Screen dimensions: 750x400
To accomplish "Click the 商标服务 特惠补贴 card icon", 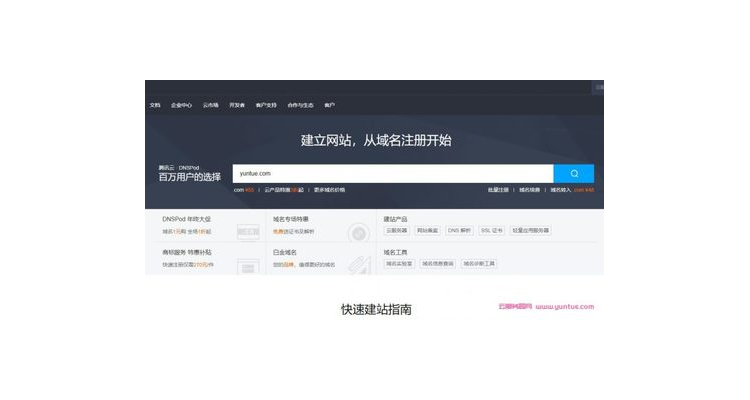I will point(248,267).
